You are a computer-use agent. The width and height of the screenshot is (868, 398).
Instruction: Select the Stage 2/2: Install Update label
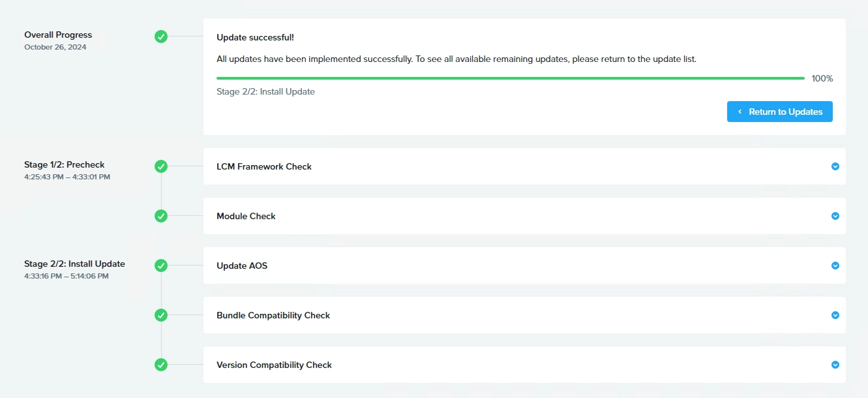[74, 264]
